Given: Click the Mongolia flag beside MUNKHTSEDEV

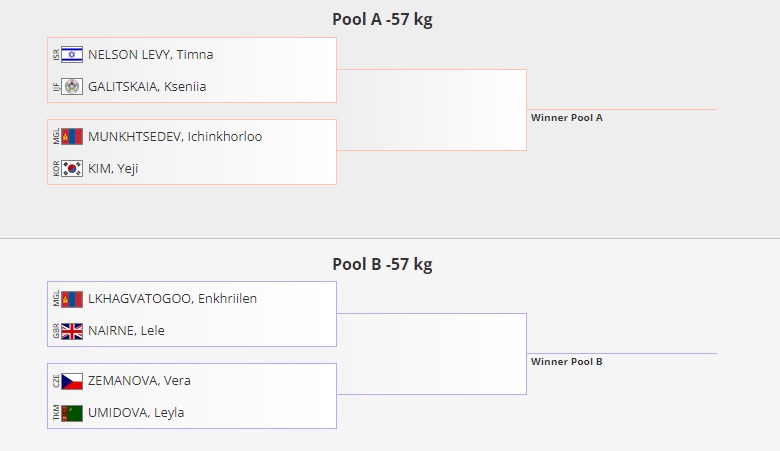Looking at the screenshot, I should pyautogui.click(x=72, y=137).
